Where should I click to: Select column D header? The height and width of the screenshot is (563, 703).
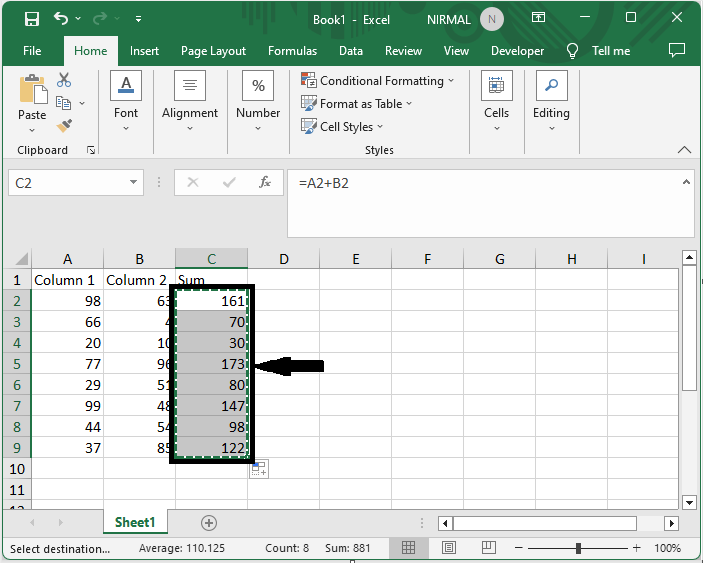point(283,259)
